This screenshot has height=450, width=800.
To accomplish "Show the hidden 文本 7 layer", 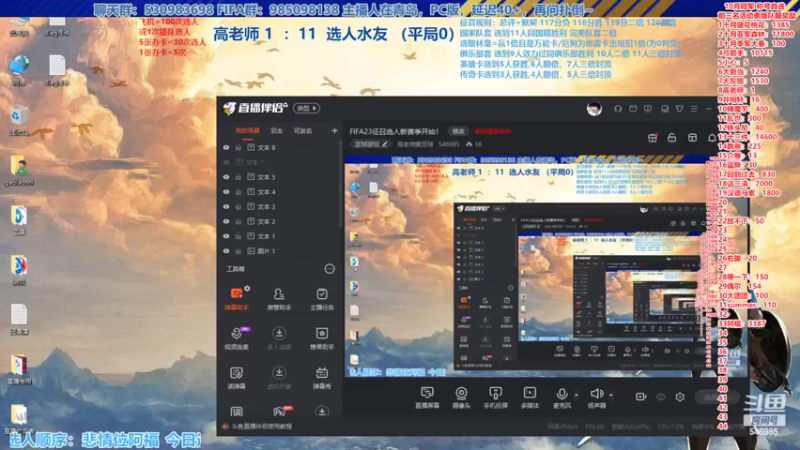I will 226,162.
